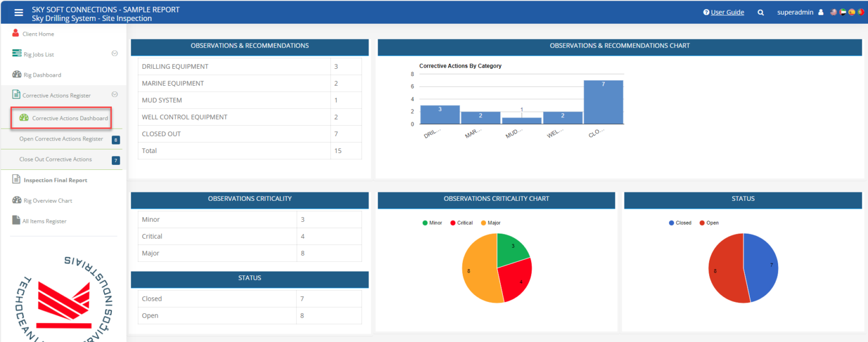Viewport: 868px width, 342px height.
Task: Switch language using the Spain flag
Action: (x=852, y=12)
